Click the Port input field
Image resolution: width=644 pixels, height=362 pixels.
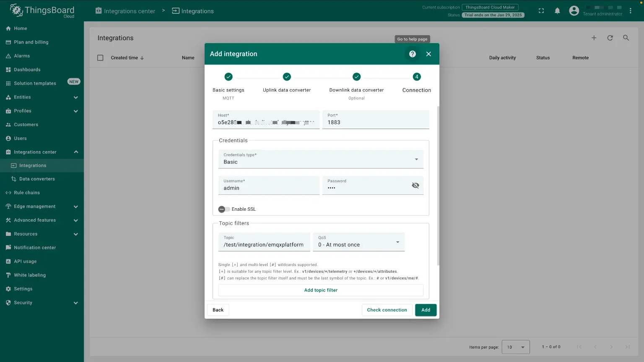coord(375,122)
